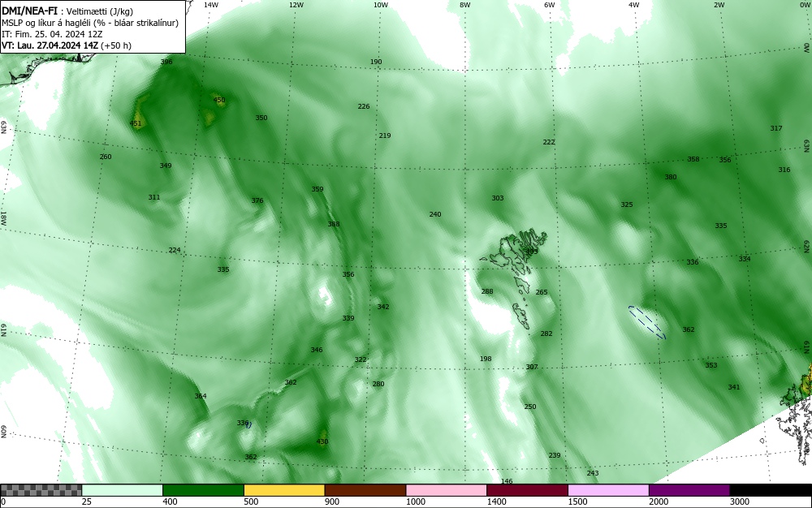
Task: Select the '2W' longitude label
Action: click(719, 5)
